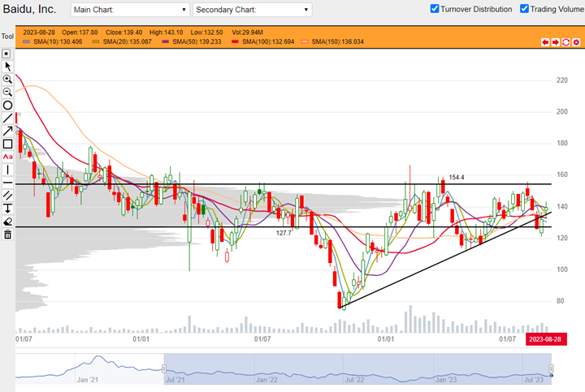Screen dimensions: 585x392
Task: Click the Jan '23 label in navigator overview
Action: pyautogui.click(x=446, y=380)
